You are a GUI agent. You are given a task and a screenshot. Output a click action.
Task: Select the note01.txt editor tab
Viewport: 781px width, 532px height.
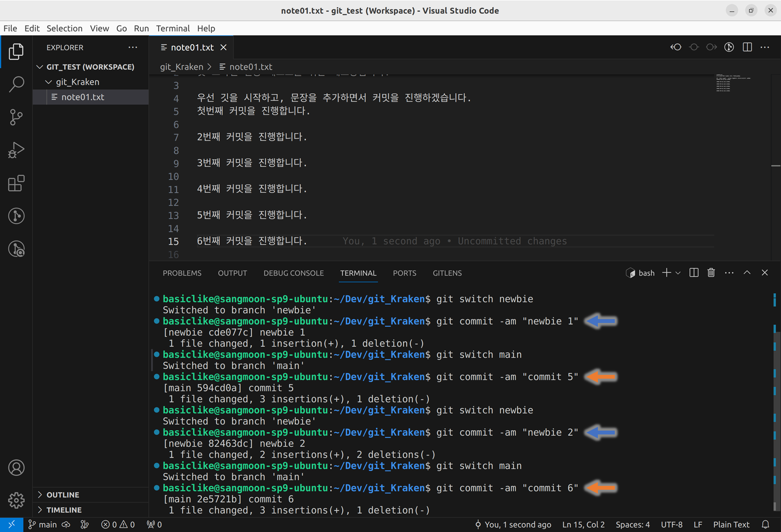pyautogui.click(x=192, y=47)
